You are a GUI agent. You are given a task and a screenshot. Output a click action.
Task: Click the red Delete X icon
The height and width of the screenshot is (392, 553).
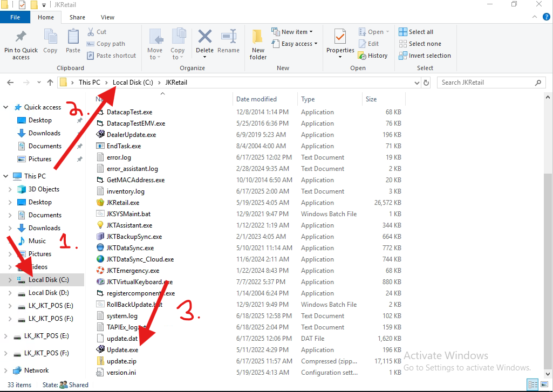click(205, 37)
